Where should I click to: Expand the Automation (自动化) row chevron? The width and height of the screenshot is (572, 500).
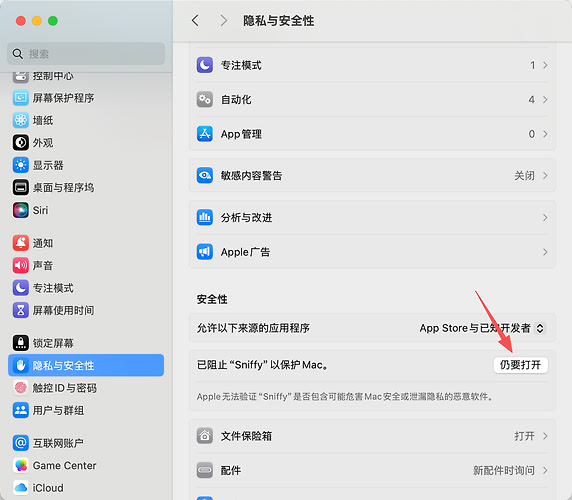[x=545, y=100]
